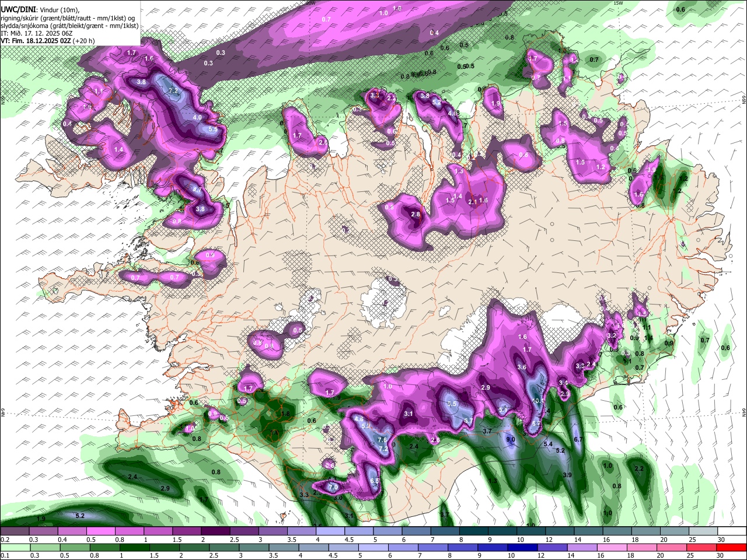Image resolution: width=747 pixels, height=560 pixels.
Task: Click the 2.8 snowfall value in the north
Action: 416,215
